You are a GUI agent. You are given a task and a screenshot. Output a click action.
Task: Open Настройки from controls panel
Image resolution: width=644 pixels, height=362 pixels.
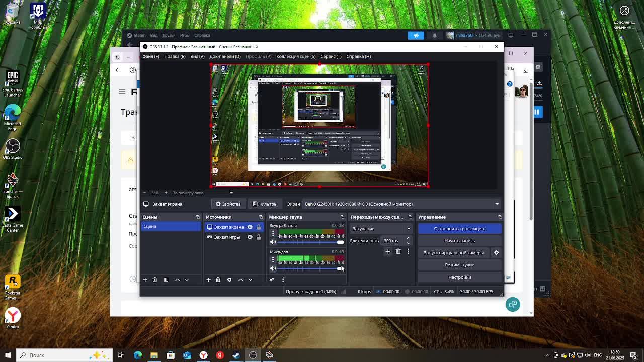coord(460,277)
